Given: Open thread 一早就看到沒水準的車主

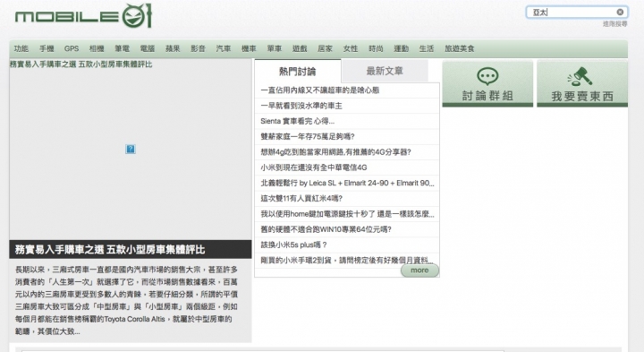Looking at the screenshot, I should point(301,106).
